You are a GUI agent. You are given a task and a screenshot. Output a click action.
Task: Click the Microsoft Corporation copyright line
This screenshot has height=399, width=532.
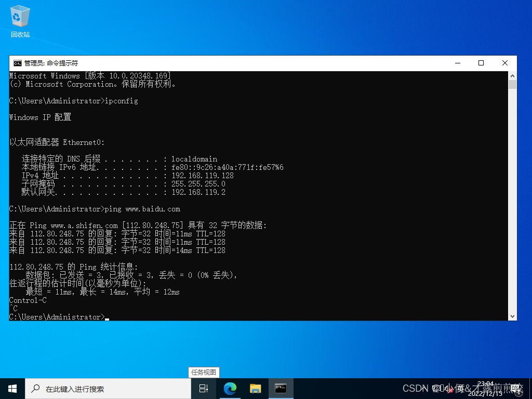[x=92, y=84]
